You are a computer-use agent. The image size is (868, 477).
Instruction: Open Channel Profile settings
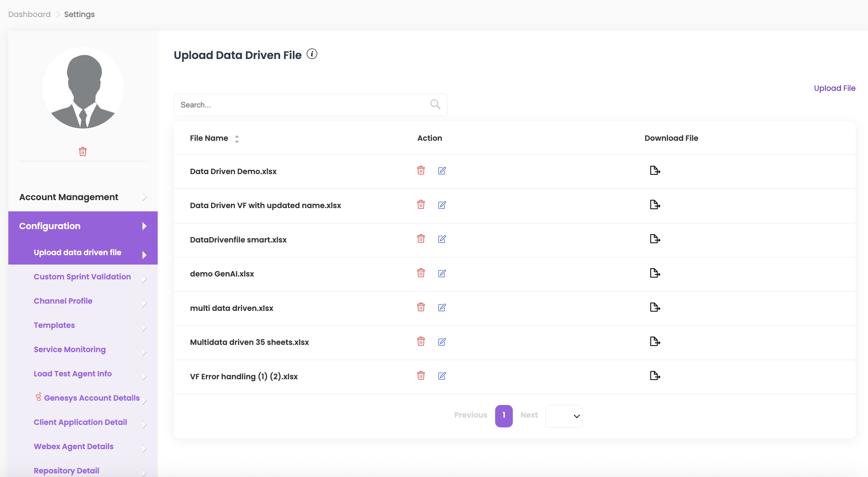click(x=63, y=301)
